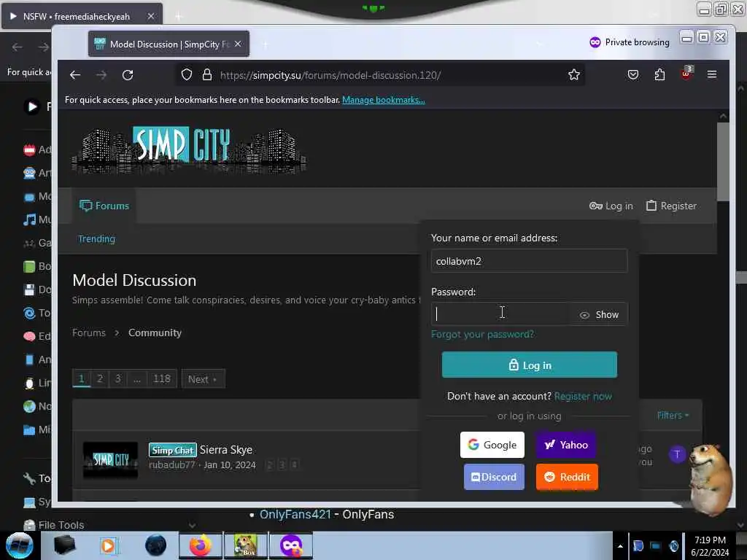Viewport: 747px width, 560px height.
Task: Log in using Yahoo
Action: click(x=566, y=445)
